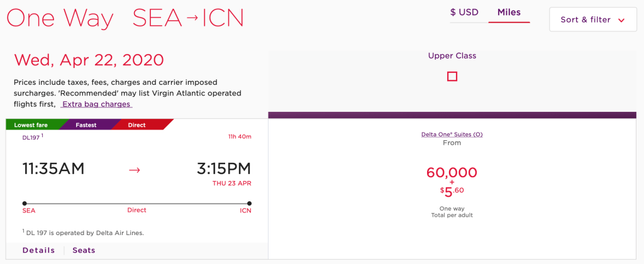Screen dimensions: 644x264
Task: Click the Details link for DL197
Action: 38,250
